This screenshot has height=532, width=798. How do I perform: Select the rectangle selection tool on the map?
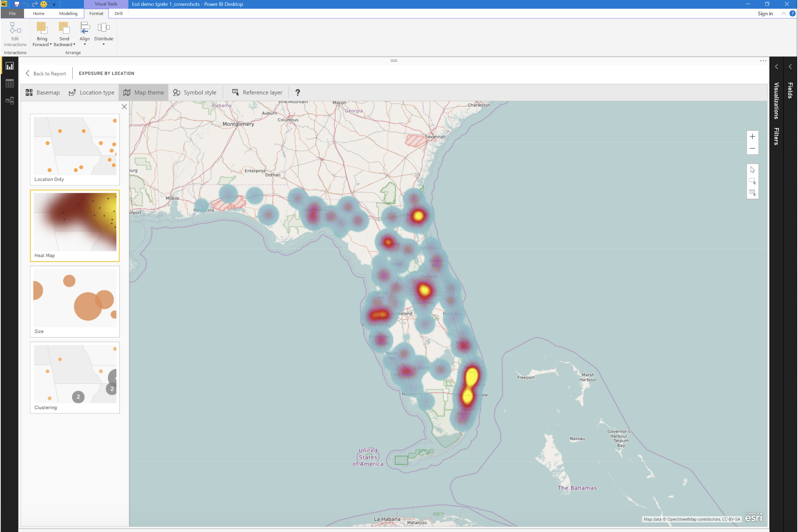click(x=752, y=181)
